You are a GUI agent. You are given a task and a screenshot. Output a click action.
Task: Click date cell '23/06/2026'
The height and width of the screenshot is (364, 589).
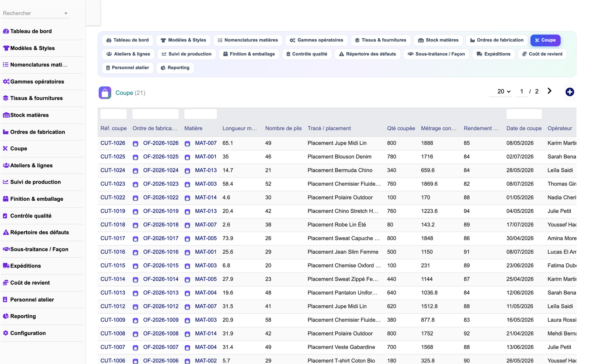tap(520, 265)
